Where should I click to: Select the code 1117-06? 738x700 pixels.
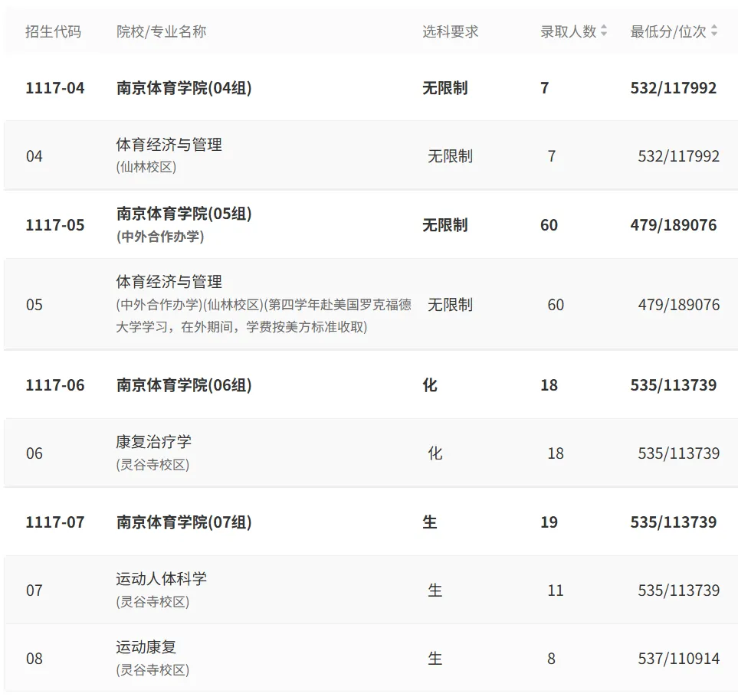point(55,384)
